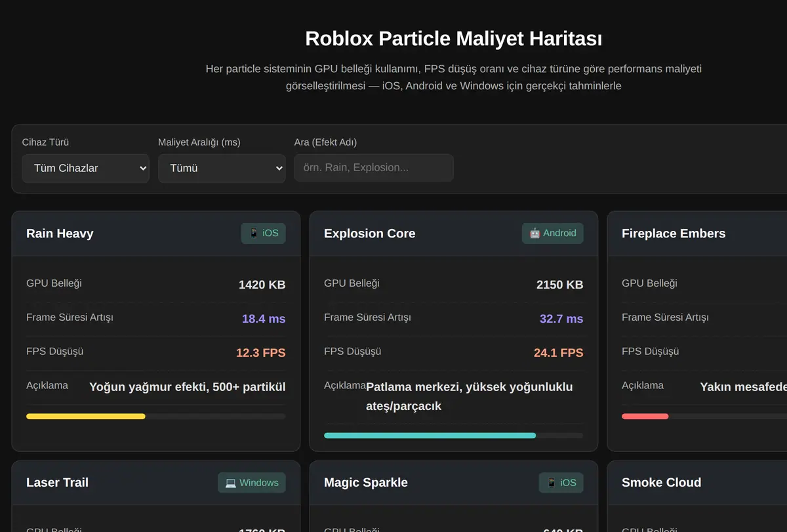Click the Smoke Cloud card title
Viewport: 787px width, 532px height.
pyautogui.click(x=661, y=483)
